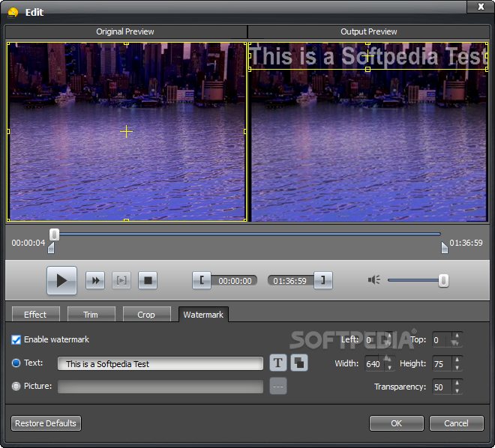Select the Text watermark radio button
The image size is (495, 448).
pos(16,363)
